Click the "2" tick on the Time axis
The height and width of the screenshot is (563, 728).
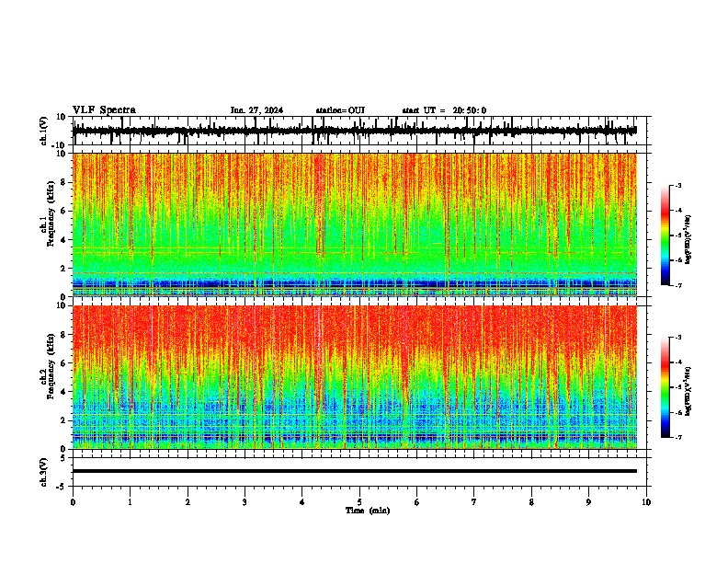(x=188, y=502)
